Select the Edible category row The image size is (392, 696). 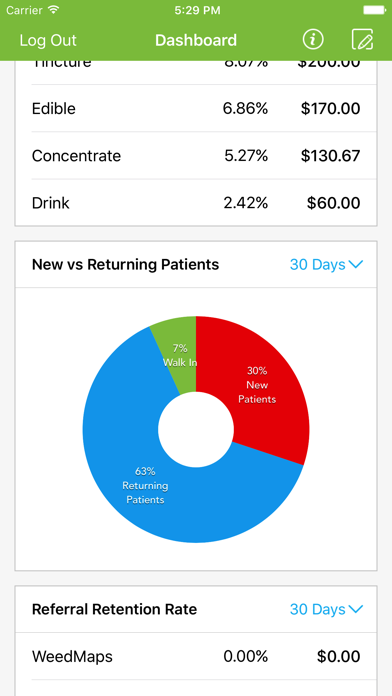pyautogui.click(x=196, y=108)
